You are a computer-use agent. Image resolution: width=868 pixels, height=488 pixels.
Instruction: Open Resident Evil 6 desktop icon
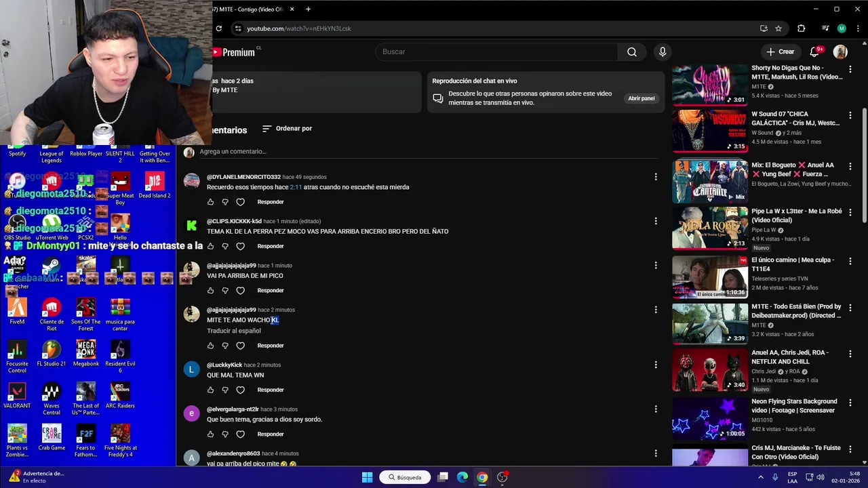[x=120, y=357]
